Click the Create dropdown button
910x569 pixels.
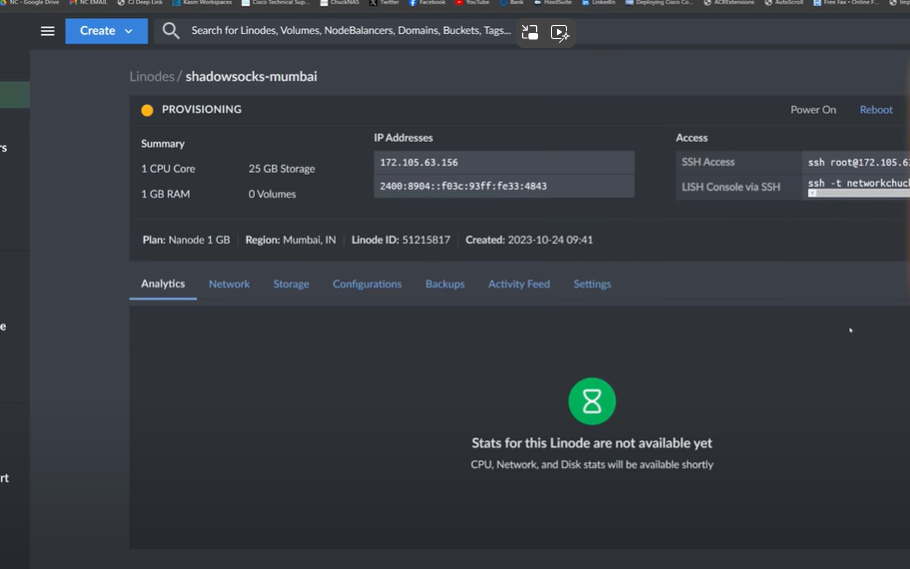coord(106,31)
